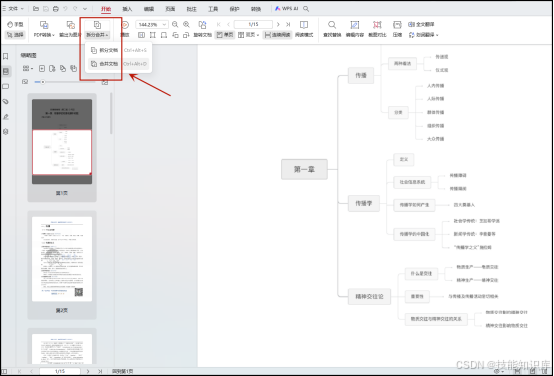The image size is (554, 376).
Task: Click the 输出为图片 button
Action: pyautogui.click(x=71, y=29)
